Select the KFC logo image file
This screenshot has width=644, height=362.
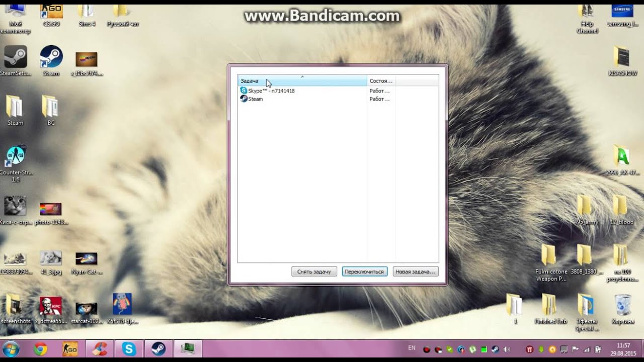(x=51, y=309)
